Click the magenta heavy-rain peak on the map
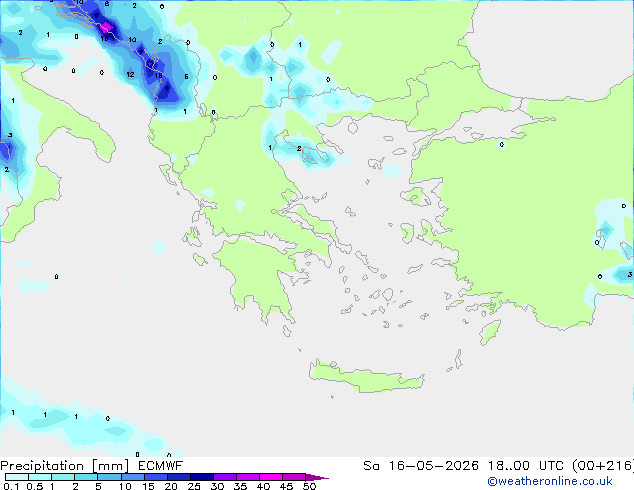The width and height of the screenshot is (634, 490). tap(107, 27)
